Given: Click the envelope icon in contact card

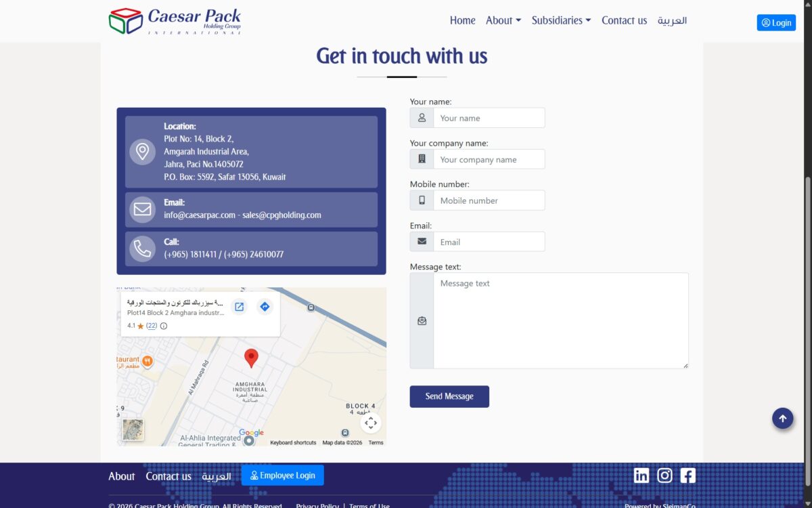Looking at the screenshot, I should [x=142, y=209].
